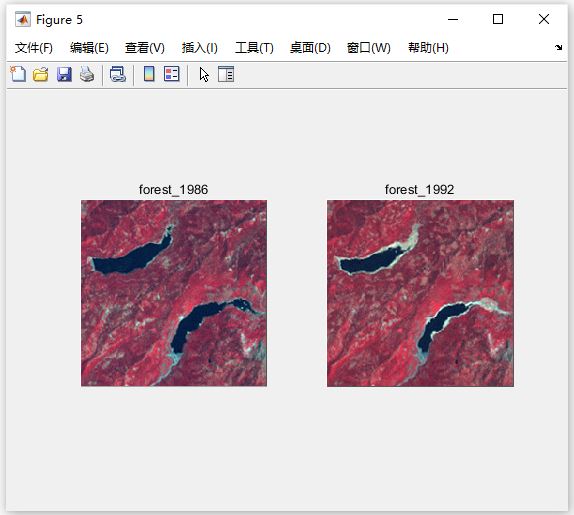Viewport: 574px width, 515px height.
Task: Insert a legend via toolbar icon
Action: 172,74
